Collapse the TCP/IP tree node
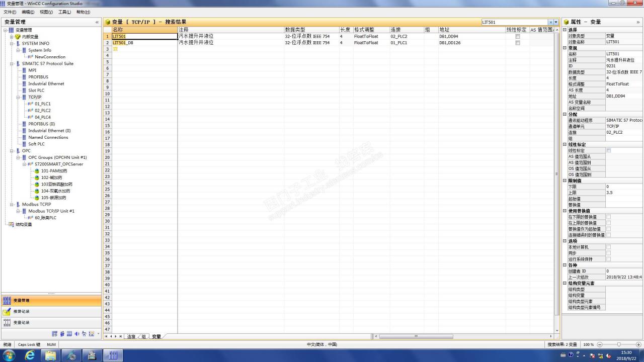 tap(18, 97)
